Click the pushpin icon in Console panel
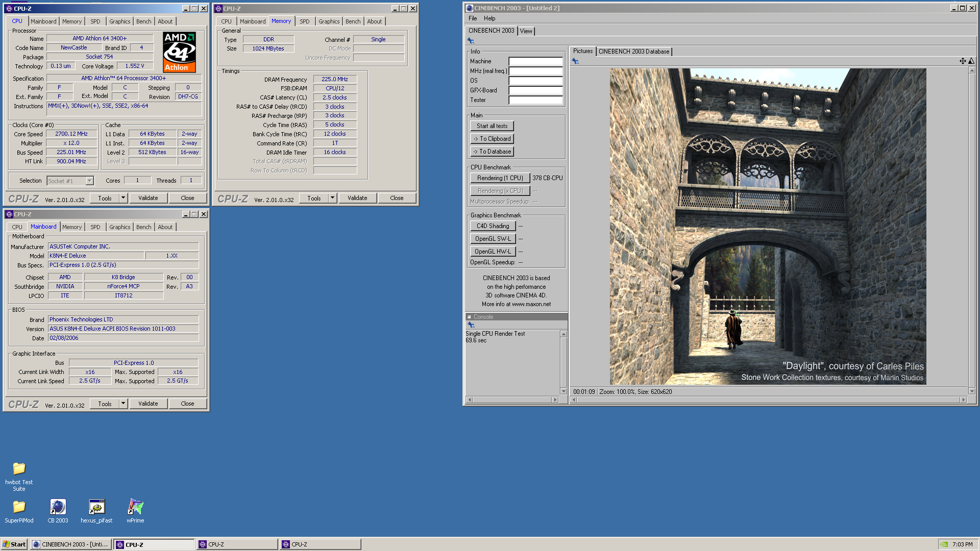The width and height of the screenshot is (980, 551). [x=471, y=325]
